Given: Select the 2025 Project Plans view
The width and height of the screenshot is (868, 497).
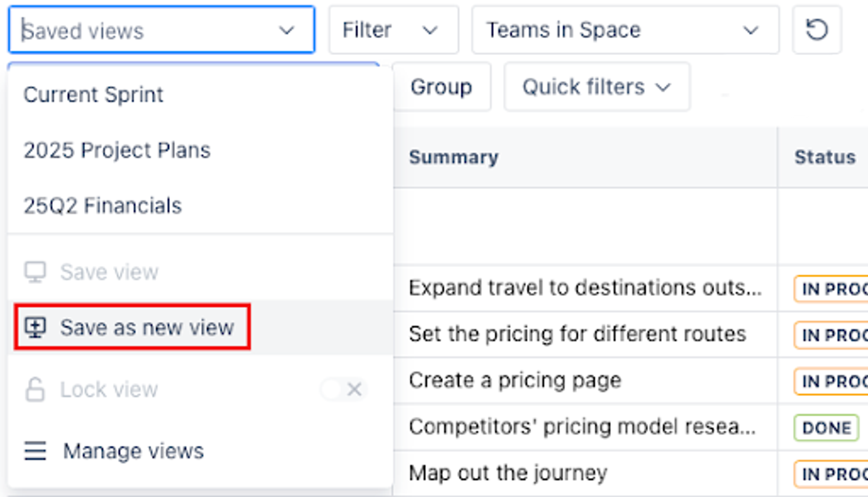Looking at the screenshot, I should point(117,150).
